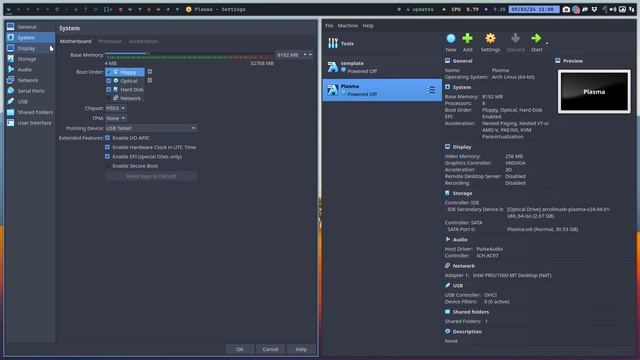
Task: Open Chipset dropdown
Action: click(116, 108)
